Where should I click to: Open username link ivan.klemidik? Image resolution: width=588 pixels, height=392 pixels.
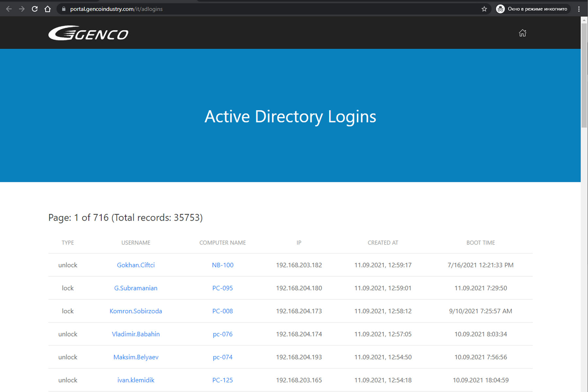click(x=136, y=380)
